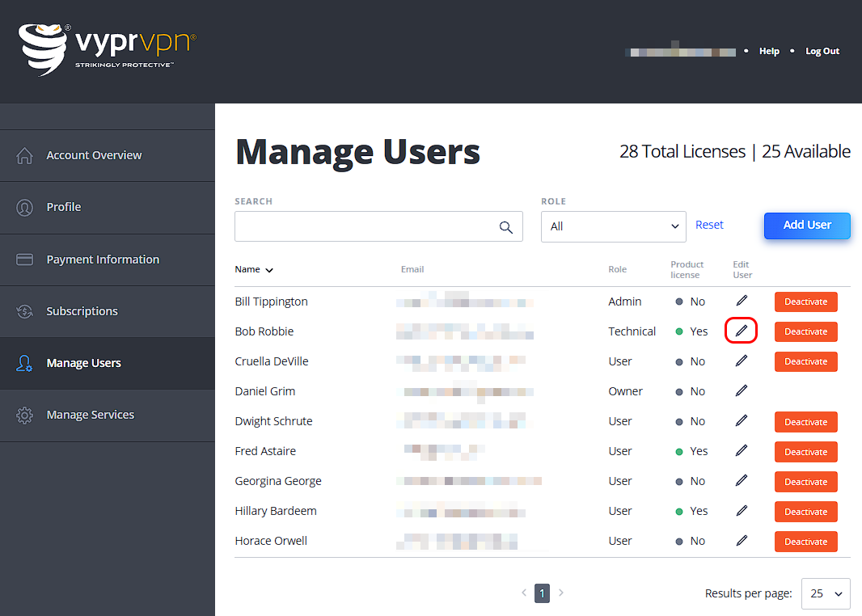This screenshot has height=616, width=862.
Task: Open Profile in sidebar
Action: pos(108,207)
